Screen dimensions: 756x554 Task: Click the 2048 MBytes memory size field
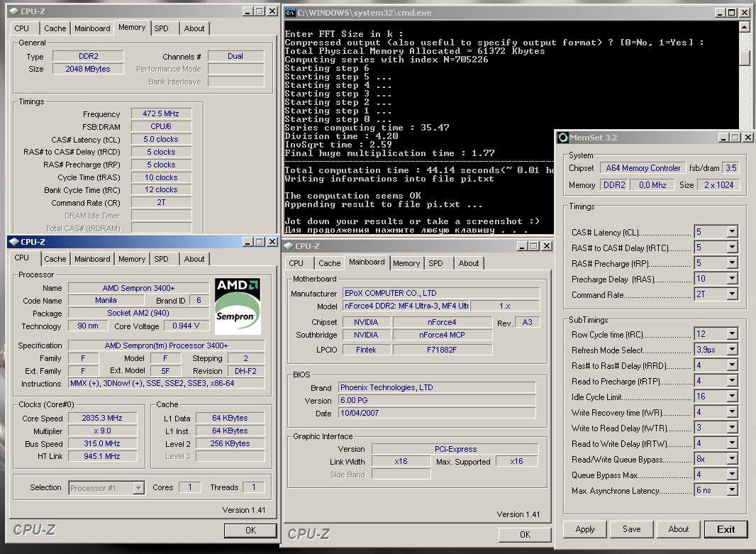tap(88, 69)
